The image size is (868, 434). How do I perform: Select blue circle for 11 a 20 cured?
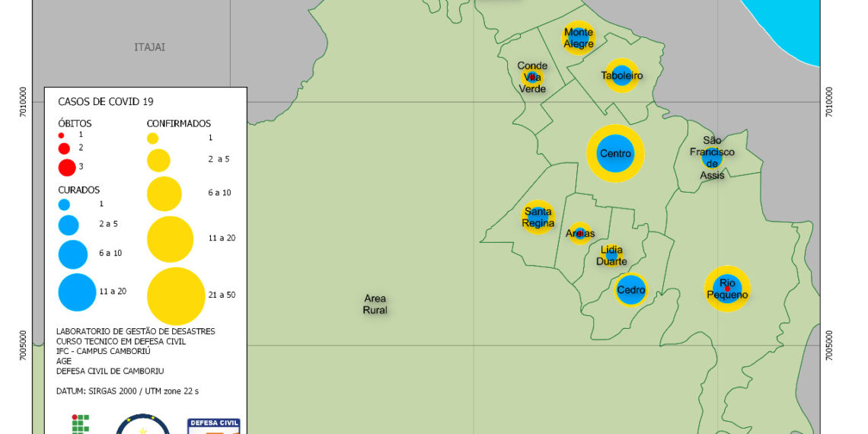77,292
